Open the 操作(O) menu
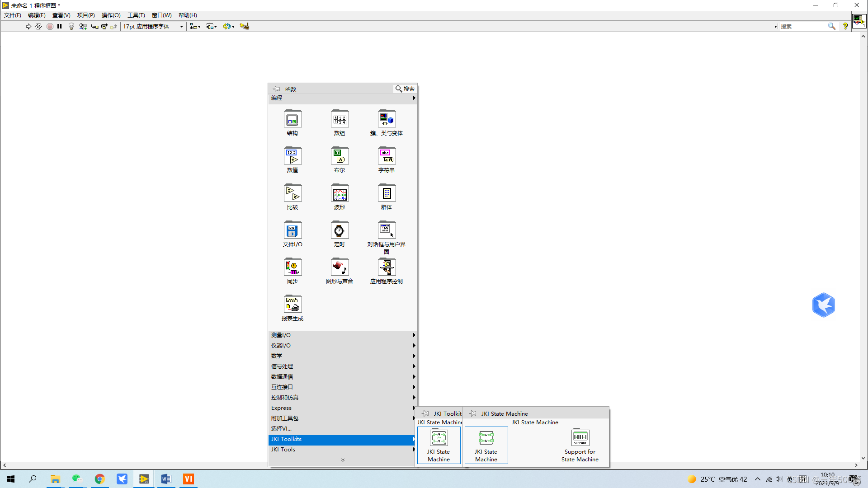The height and width of the screenshot is (488, 868). pyautogui.click(x=111, y=15)
